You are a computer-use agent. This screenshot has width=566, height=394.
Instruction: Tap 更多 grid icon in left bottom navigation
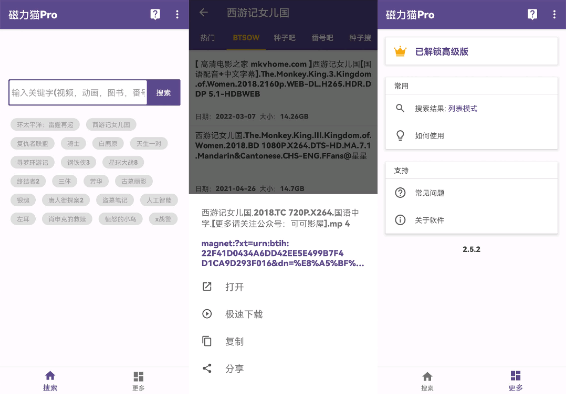click(x=138, y=376)
